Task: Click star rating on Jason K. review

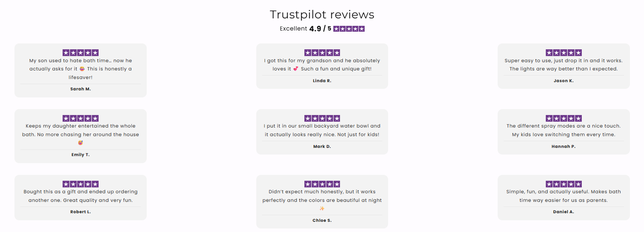Action: point(563,53)
